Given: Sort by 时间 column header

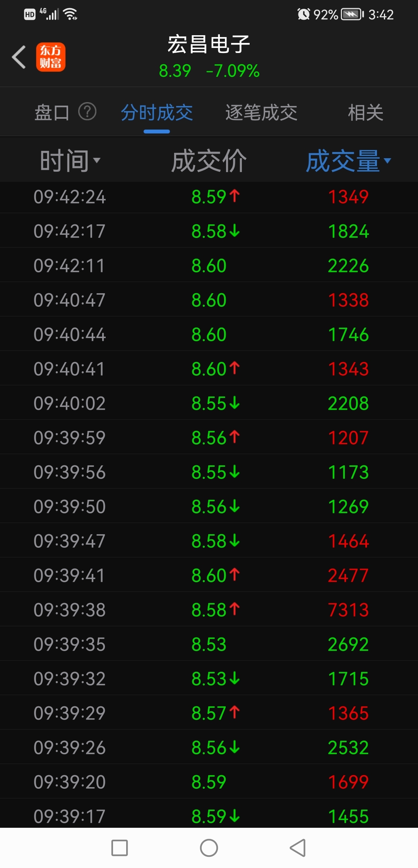Looking at the screenshot, I should pos(70,161).
